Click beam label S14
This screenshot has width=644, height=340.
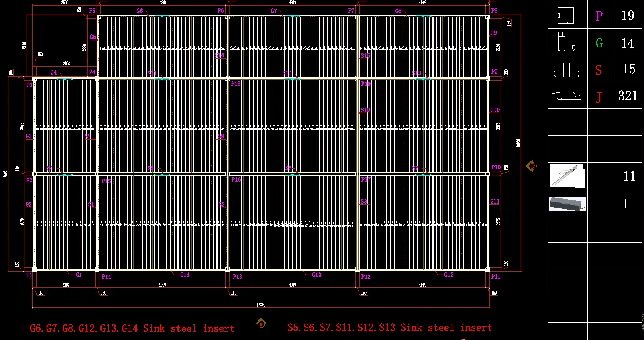220,55
